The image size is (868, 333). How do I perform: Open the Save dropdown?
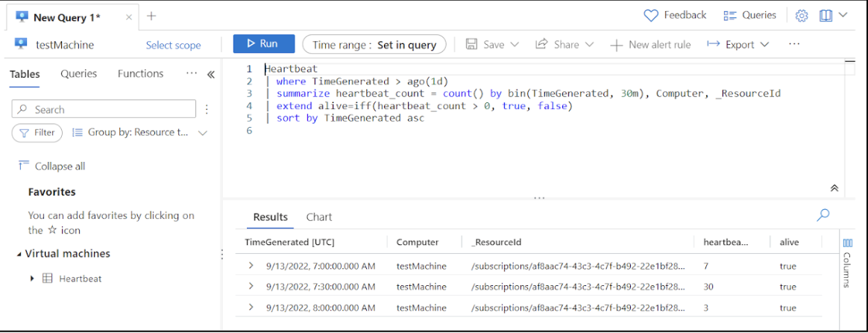(x=492, y=44)
